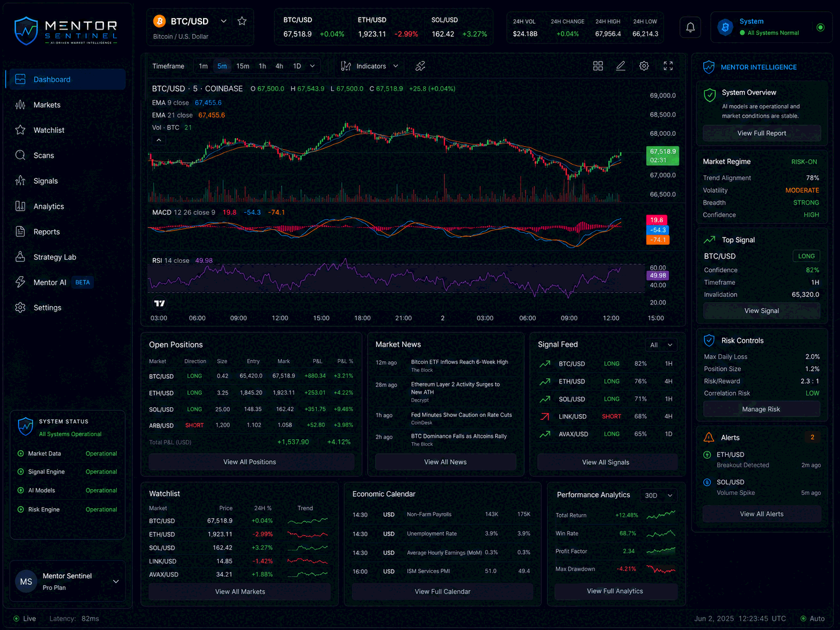Click the System Overview shield icon
Screen dimensions: 840x630
tap(709, 95)
